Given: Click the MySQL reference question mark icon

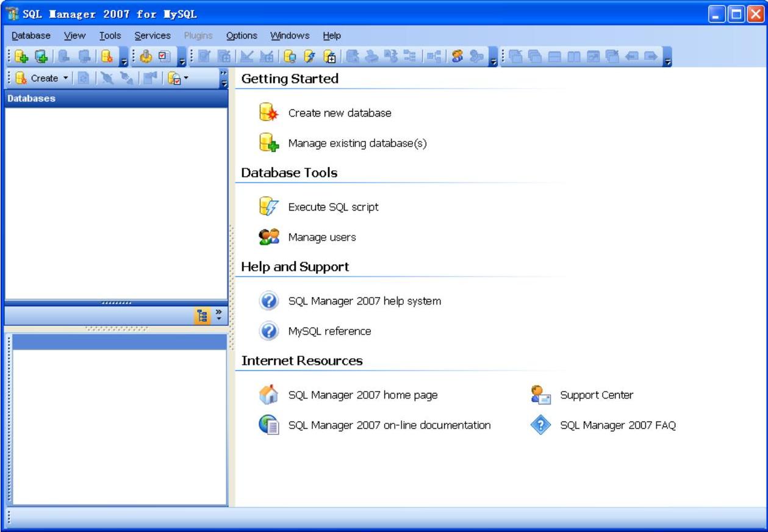Looking at the screenshot, I should click(269, 331).
